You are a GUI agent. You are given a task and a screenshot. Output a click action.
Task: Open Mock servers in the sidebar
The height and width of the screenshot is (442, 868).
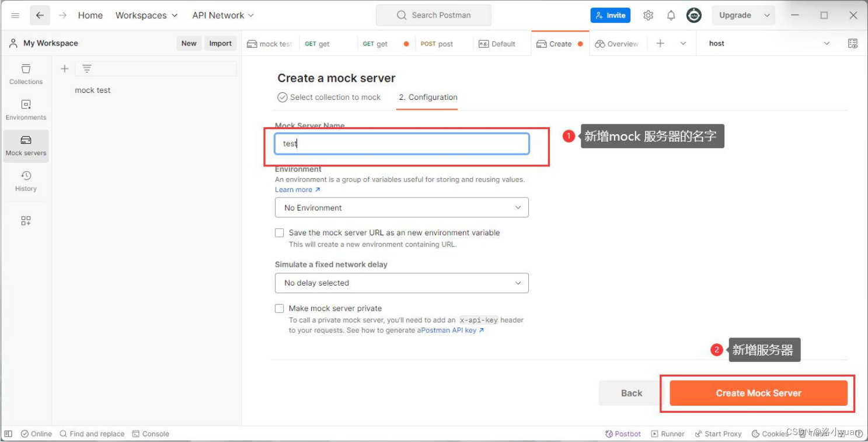pos(26,145)
